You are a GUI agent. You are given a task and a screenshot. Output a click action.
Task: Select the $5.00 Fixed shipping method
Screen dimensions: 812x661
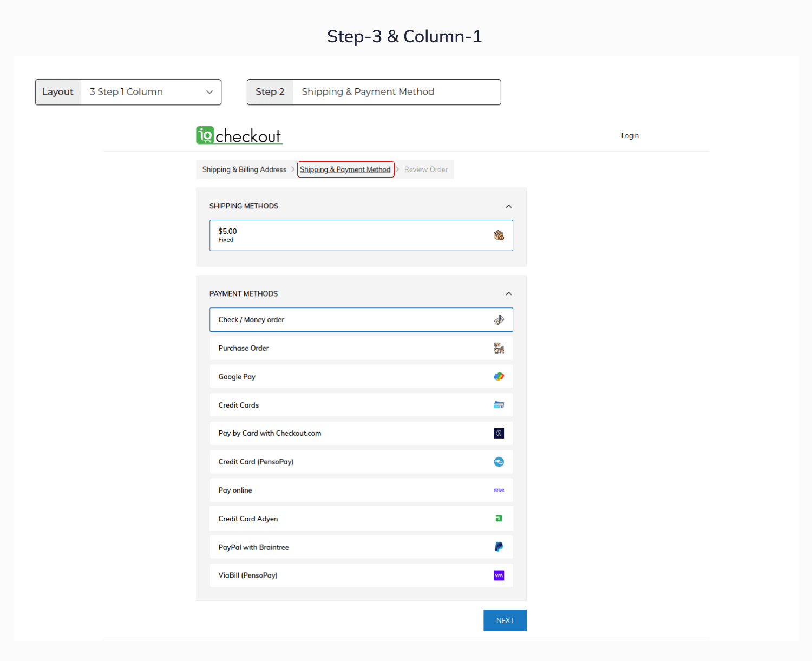point(361,235)
